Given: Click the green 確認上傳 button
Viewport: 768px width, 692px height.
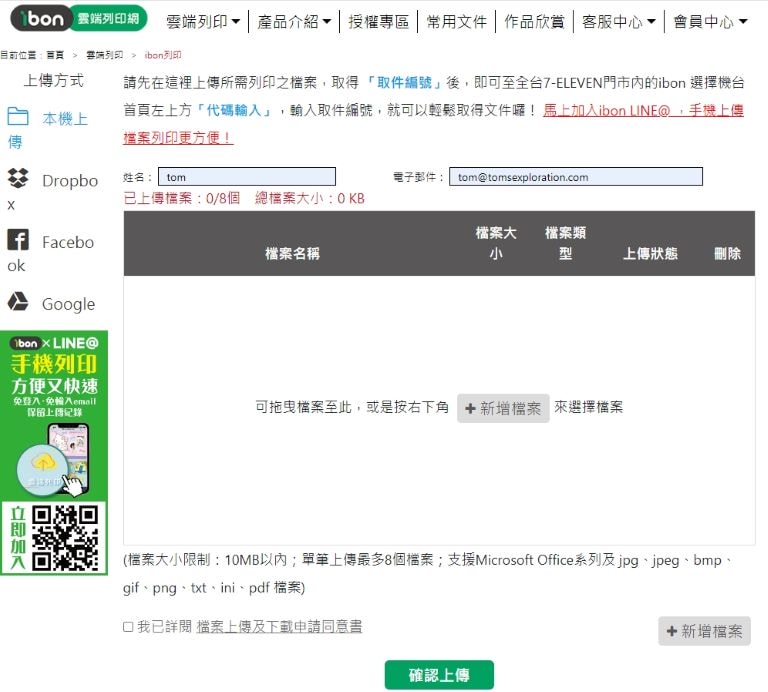Looking at the screenshot, I should (x=439, y=675).
